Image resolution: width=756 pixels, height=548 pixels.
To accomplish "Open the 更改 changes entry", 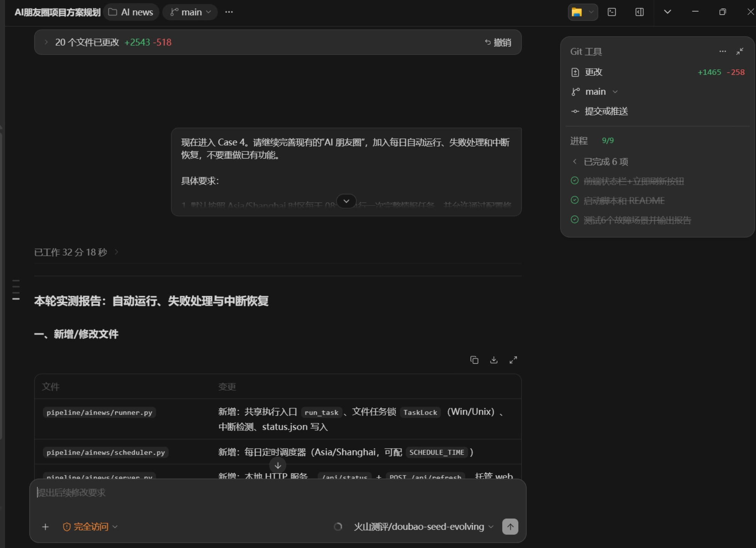I will click(658, 72).
